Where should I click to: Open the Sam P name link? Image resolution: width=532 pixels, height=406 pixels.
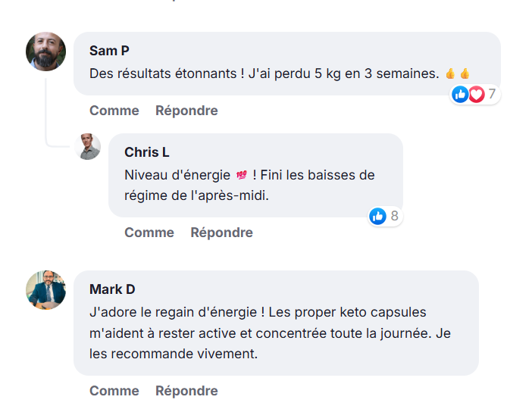pos(109,51)
